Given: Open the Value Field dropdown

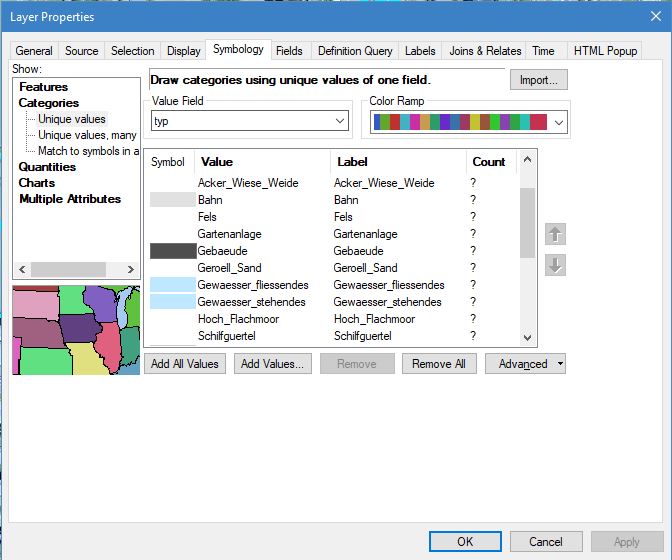Looking at the screenshot, I should 340,121.
